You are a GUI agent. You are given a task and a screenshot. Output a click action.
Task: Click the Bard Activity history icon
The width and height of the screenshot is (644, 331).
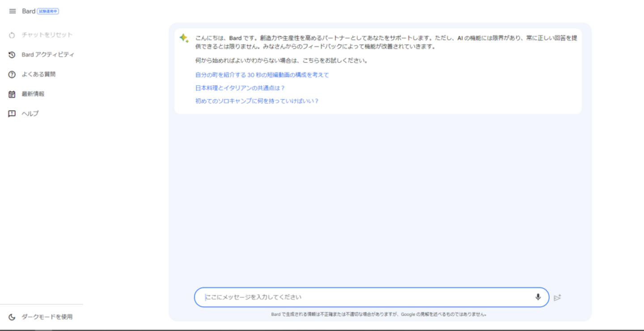click(x=12, y=54)
